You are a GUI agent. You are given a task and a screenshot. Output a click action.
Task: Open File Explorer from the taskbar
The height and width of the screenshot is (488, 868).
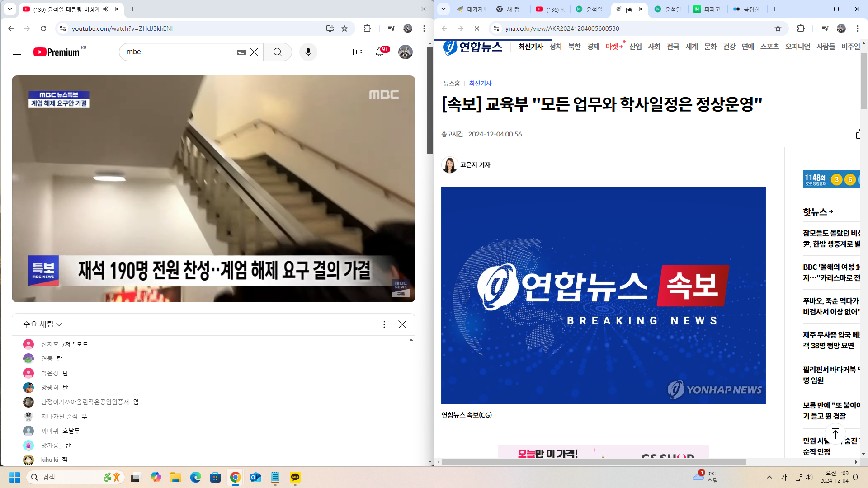175,477
